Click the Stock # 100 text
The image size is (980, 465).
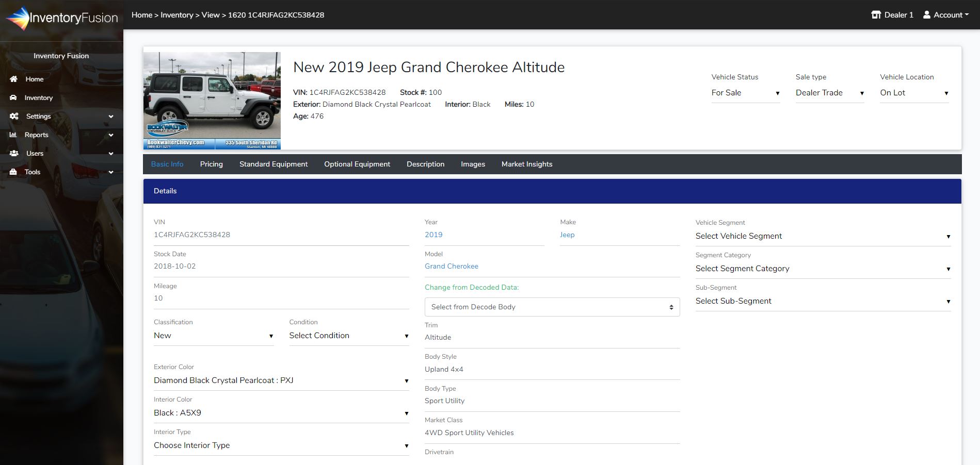(421, 92)
